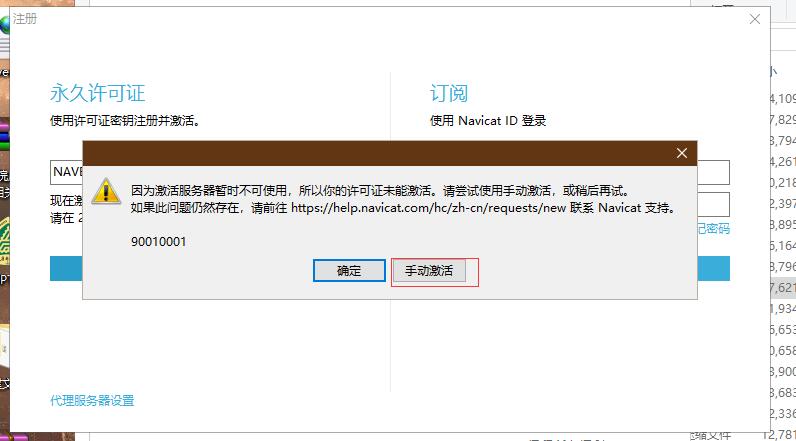Click the 使用 Navicat ID 登录 text
Screen dimensions: 796x441
(488, 120)
